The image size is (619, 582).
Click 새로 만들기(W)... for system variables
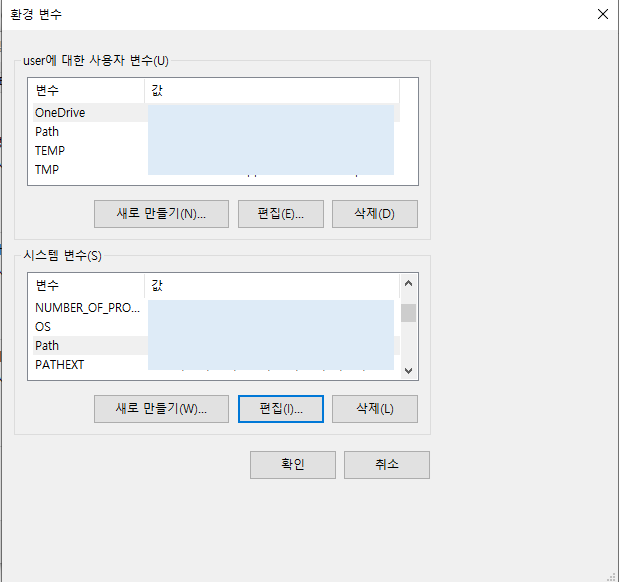(x=161, y=409)
